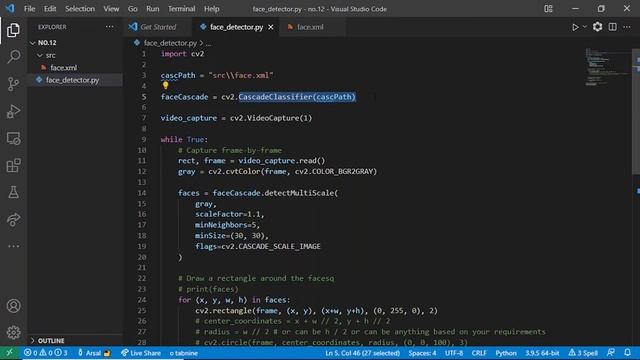
Task: Open Live Share activity bar view
Action: click(13, 220)
